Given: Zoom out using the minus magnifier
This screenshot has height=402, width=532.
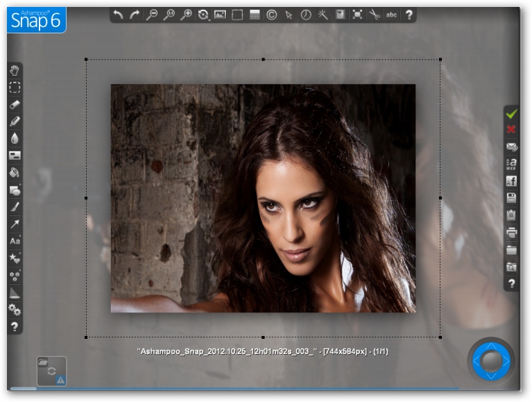Looking at the screenshot, I should (x=152, y=15).
